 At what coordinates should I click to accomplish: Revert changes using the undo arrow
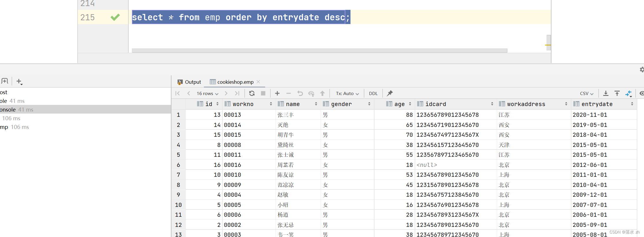coord(300,93)
